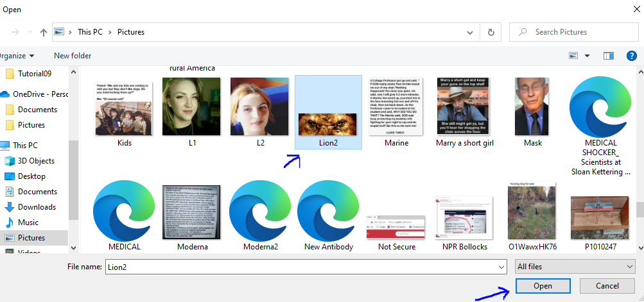Image resolution: width=644 pixels, height=302 pixels.
Task: Close the Open dialog
Action: pyautogui.click(x=636, y=9)
